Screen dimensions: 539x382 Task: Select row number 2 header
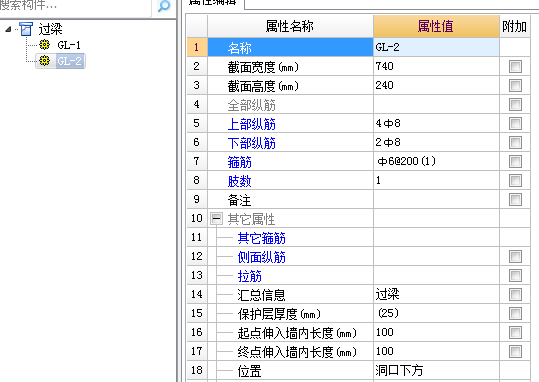coord(197,66)
